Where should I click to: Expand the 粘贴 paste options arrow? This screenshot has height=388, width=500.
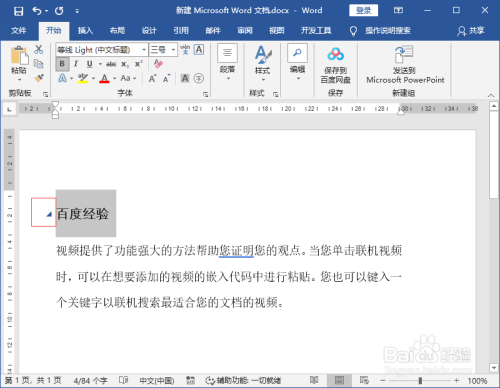[19, 80]
